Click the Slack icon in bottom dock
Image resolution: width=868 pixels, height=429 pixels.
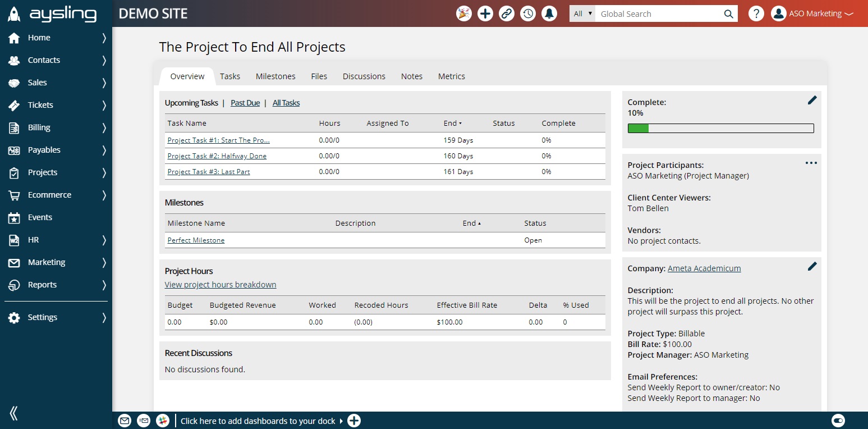[163, 420]
